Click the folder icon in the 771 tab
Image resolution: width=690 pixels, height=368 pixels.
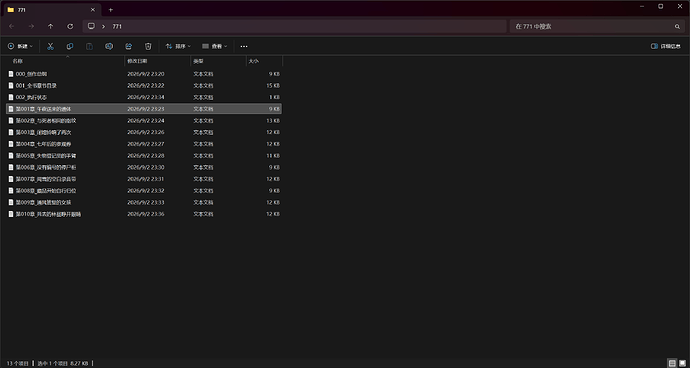pos(11,10)
